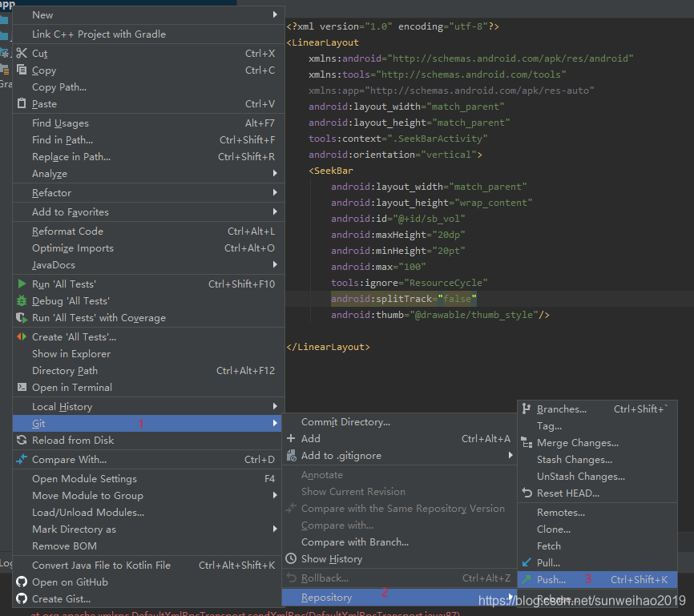Expand the Add to Favorites arrow
694x616 pixels.
(x=275, y=211)
